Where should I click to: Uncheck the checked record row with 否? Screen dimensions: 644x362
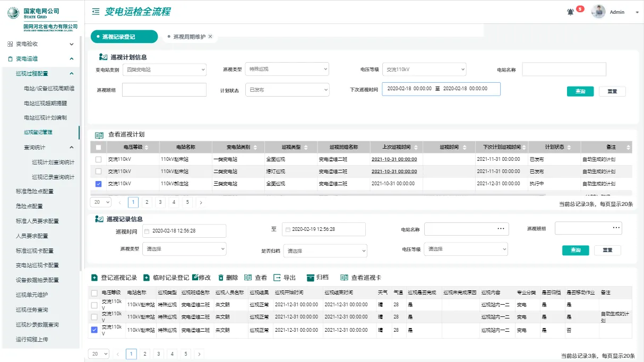[95, 330]
